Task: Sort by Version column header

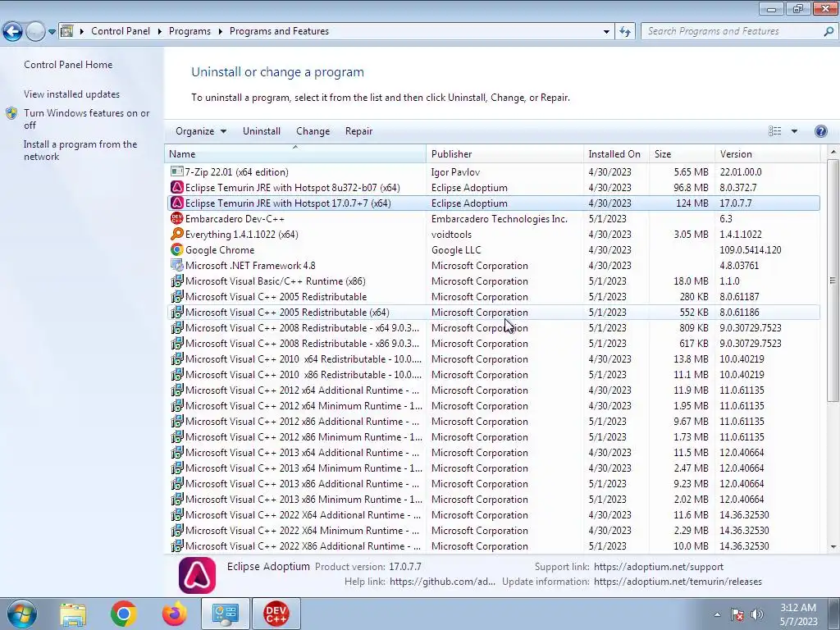Action: click(767, 153)
